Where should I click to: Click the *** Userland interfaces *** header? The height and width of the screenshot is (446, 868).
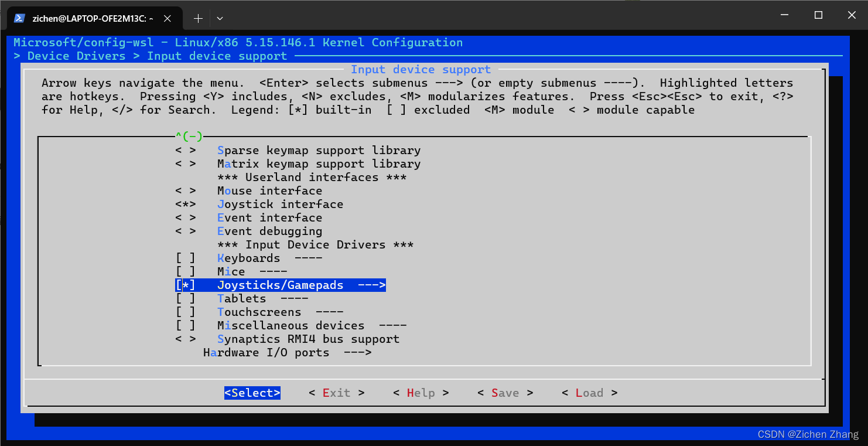tap(312, 178)
